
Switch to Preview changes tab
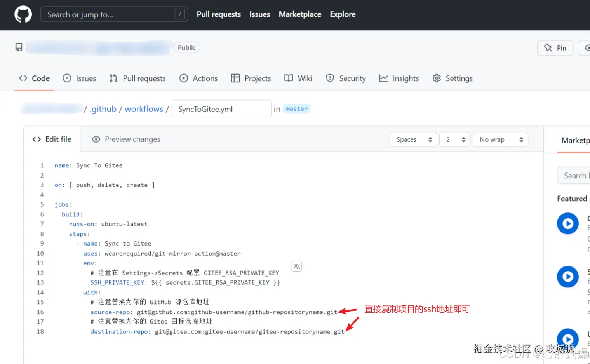click(x=126, y=139)
